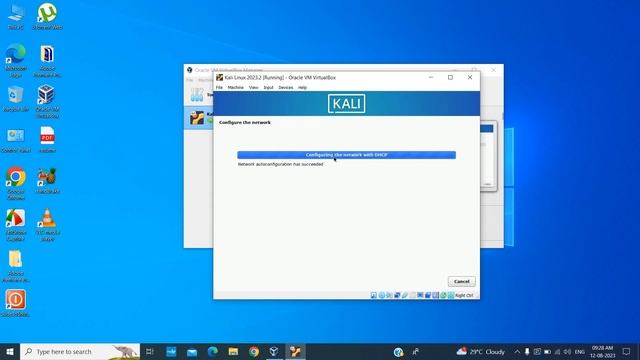Open the Recycle Bin desktop icon

point(16,99)
